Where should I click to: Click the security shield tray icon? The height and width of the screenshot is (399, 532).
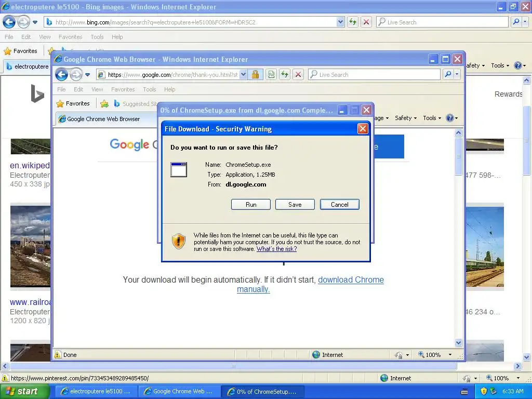(484, 391)
